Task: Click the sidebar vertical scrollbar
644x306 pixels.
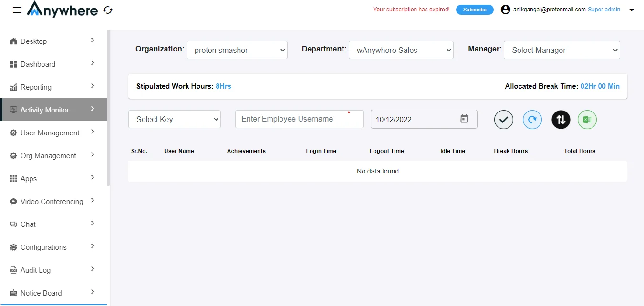Action: click(x=108, y=108)
